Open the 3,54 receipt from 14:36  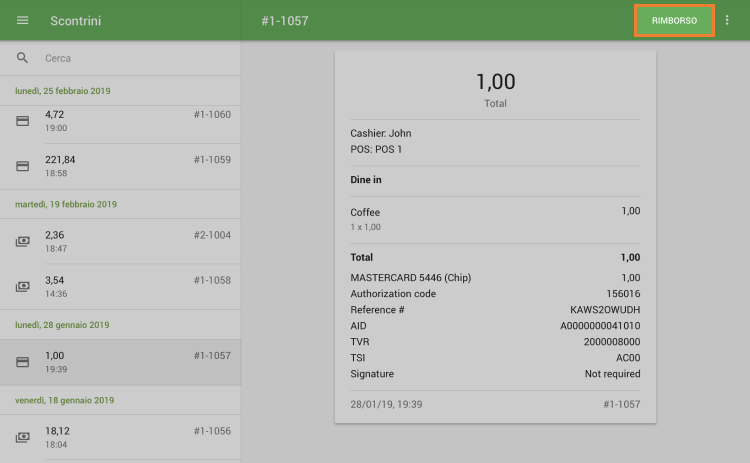click(x=130, y=286)
